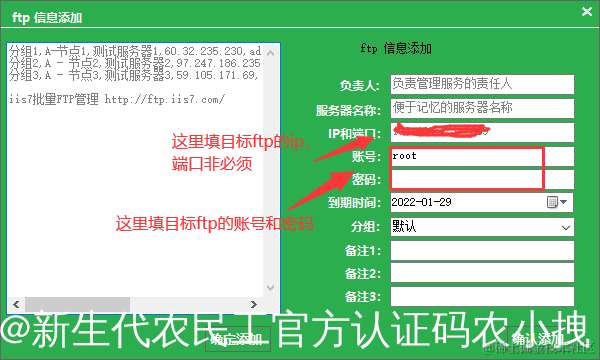600x360 pixels.
Task: Close the ftp 信息添加 dialog
Action: coord(587,12)
